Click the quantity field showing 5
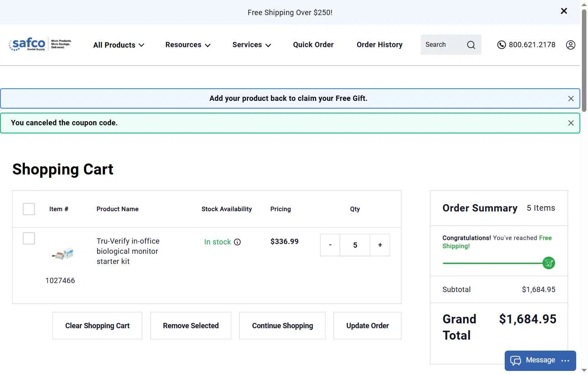Viewport: 588px width, 375px height. click(355, 245)
